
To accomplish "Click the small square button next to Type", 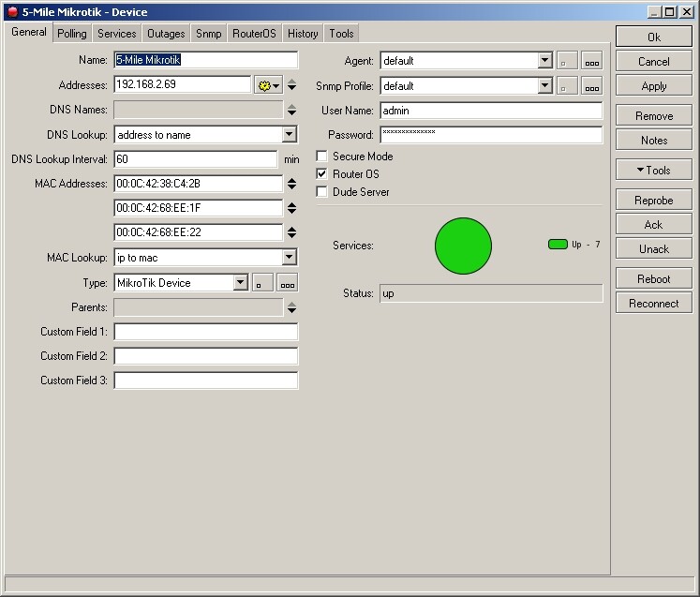I will 262,283.
